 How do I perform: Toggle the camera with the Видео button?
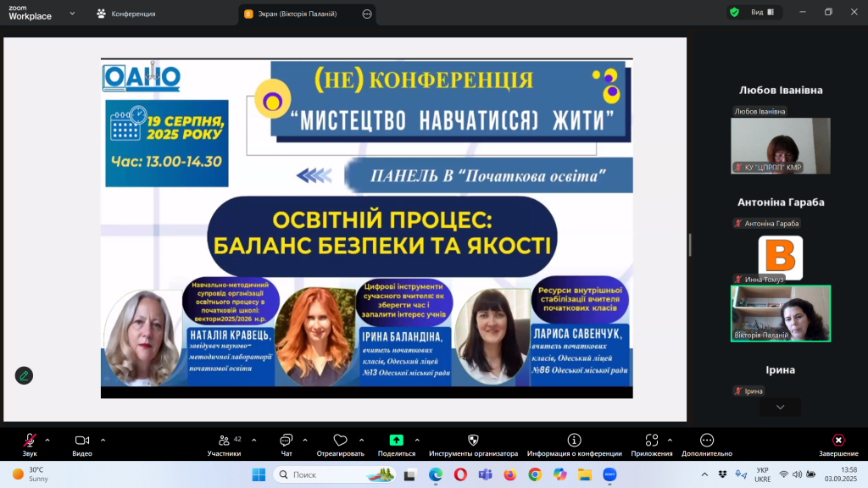click(x=82, y=441)
